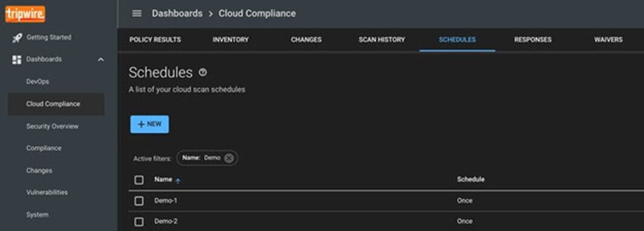Viewport: 644px width, 231px height.
Task: Click the Dashboards sidebar label
Action: [44, 59]
